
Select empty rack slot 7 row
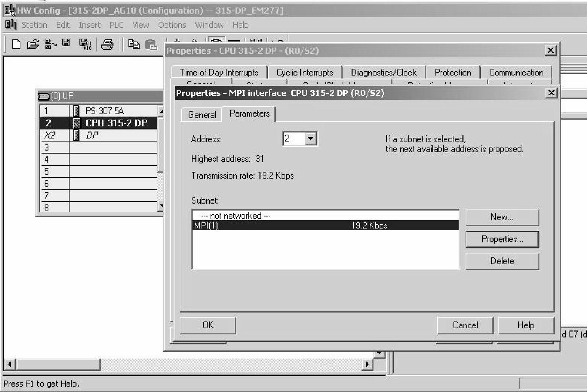99,196
